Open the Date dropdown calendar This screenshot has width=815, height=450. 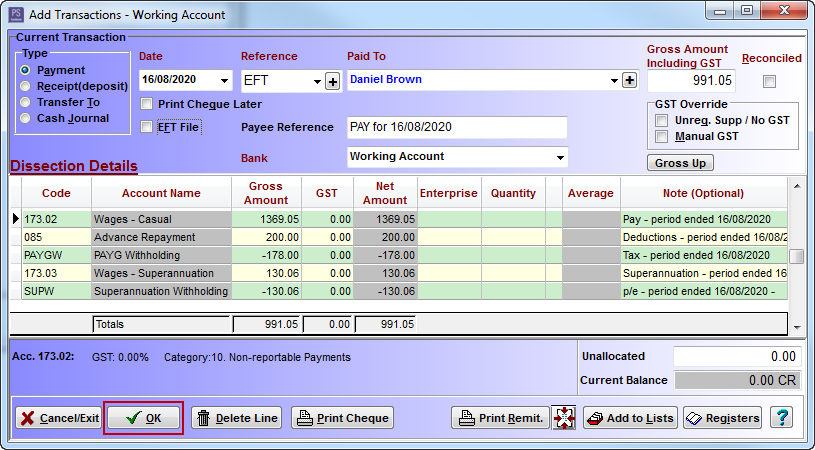click(x=224, y=81)
